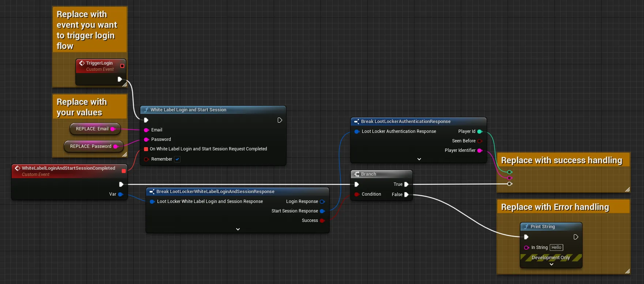Select the REPLACE: Password output pin
The height and width of the screenshot is (284, 644).
tap(116, 146)
